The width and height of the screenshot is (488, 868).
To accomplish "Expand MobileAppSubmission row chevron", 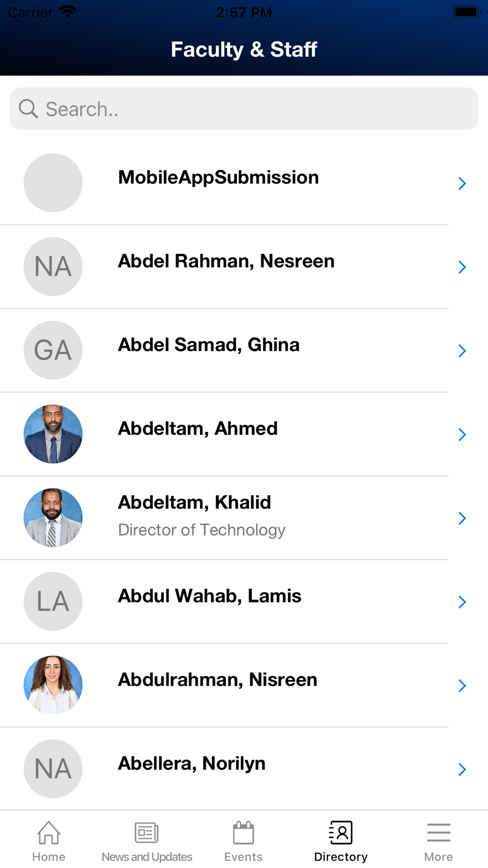I will (462, 183).
